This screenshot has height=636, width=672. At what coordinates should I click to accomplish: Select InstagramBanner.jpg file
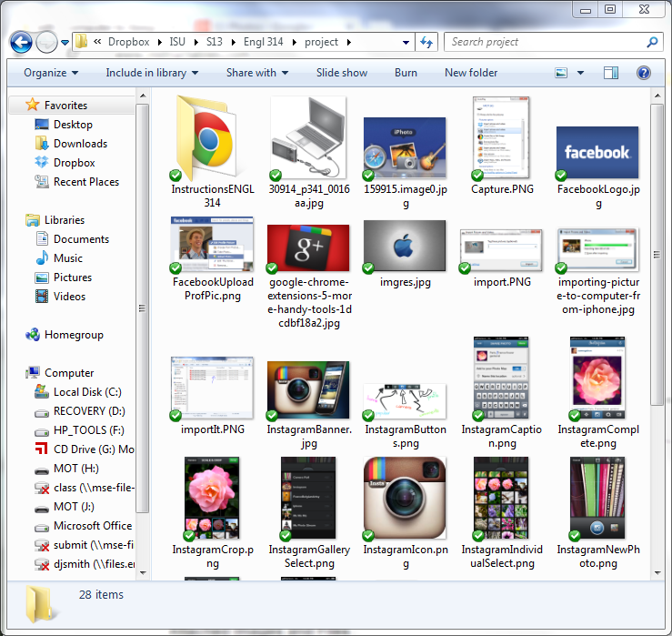pyautogui.click(x=308, y=405)
